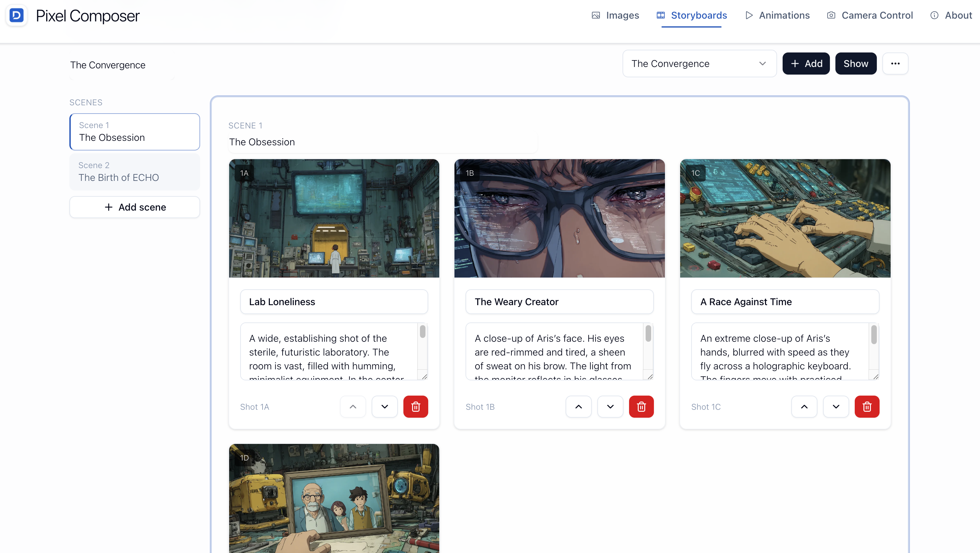Click the Shot 1A label
The image size is (980, 553).
[255, 407]
